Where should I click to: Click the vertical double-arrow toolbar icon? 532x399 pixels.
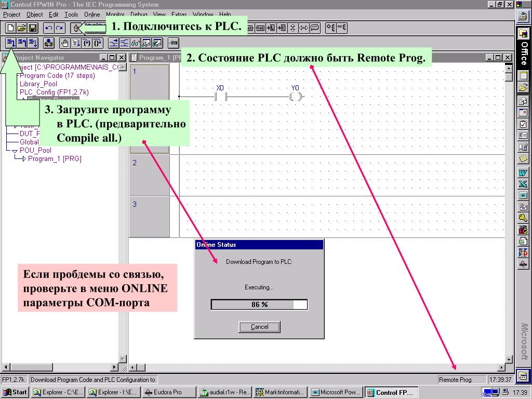(x=292, y=28)
